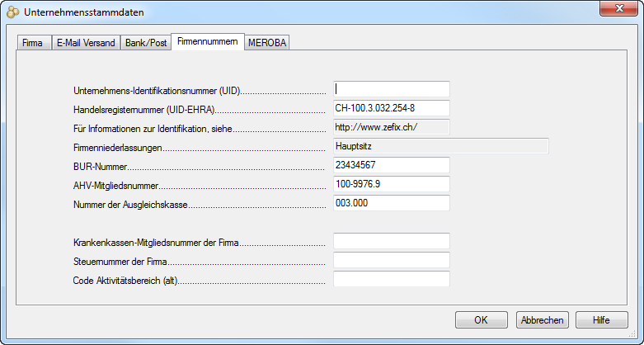Edit the BUR-Nummer field
Viewport: 644px width, 345px height.
[391, 165]
